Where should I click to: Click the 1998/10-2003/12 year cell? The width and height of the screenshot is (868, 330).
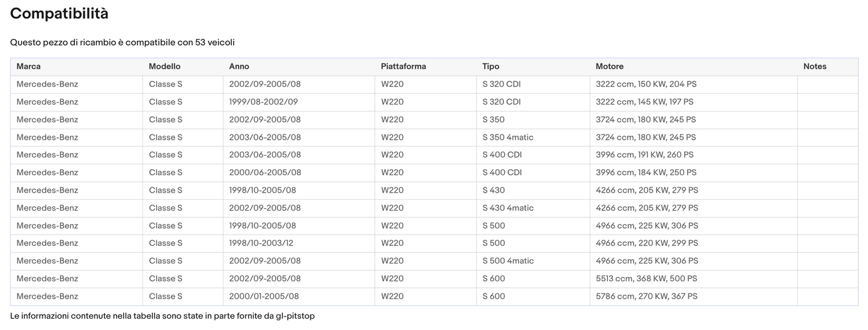[x=263, y=244]
